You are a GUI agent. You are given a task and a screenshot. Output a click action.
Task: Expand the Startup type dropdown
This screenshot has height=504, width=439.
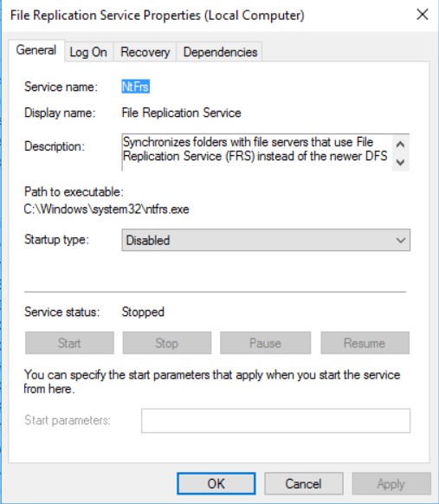[266, 240]
